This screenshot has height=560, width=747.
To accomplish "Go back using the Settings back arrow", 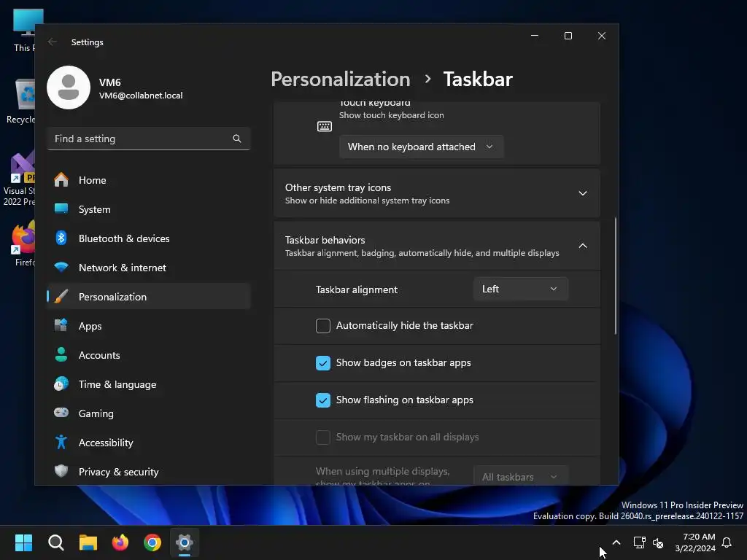I will point(53,42).
